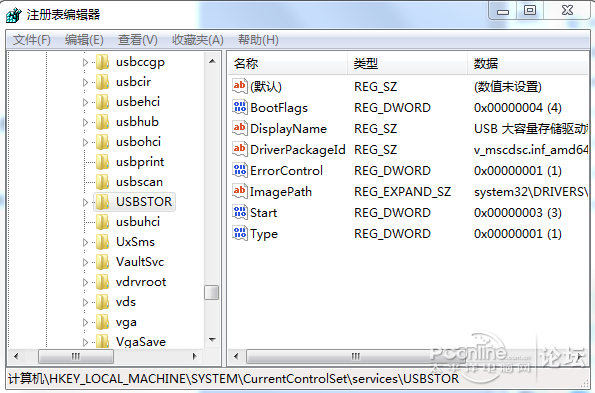
Task: Open the 文件(F) menu
Action: [31, 40]
